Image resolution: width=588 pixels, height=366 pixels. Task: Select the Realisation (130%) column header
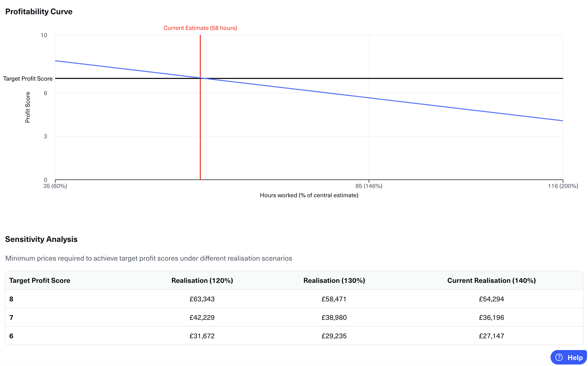point(334,280)
